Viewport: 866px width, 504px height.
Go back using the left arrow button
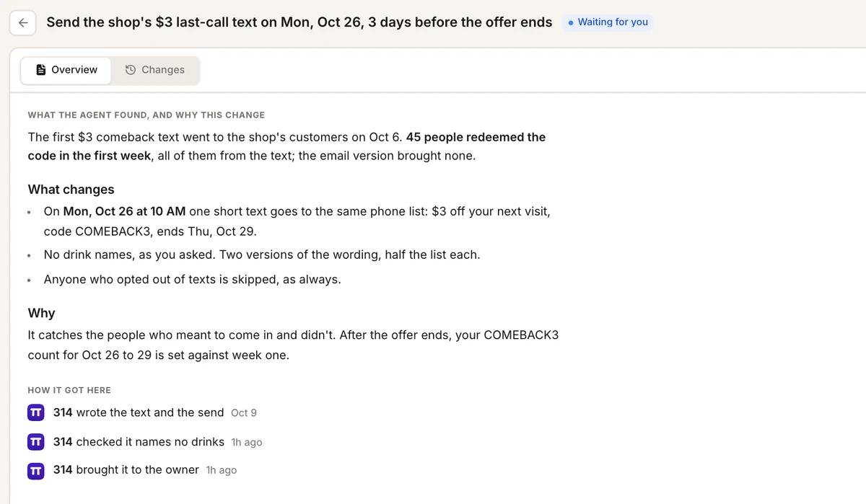(23, 22)
